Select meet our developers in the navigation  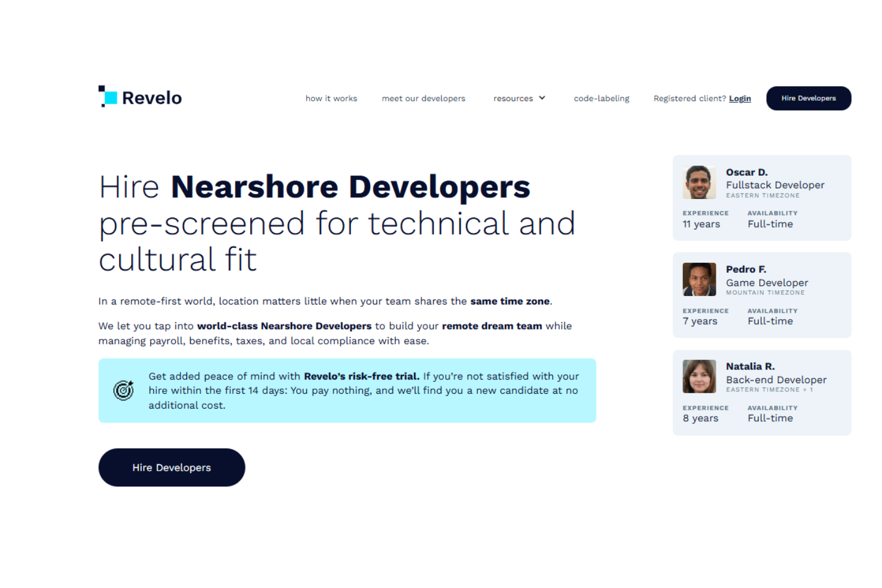click(x=423, y=98)
